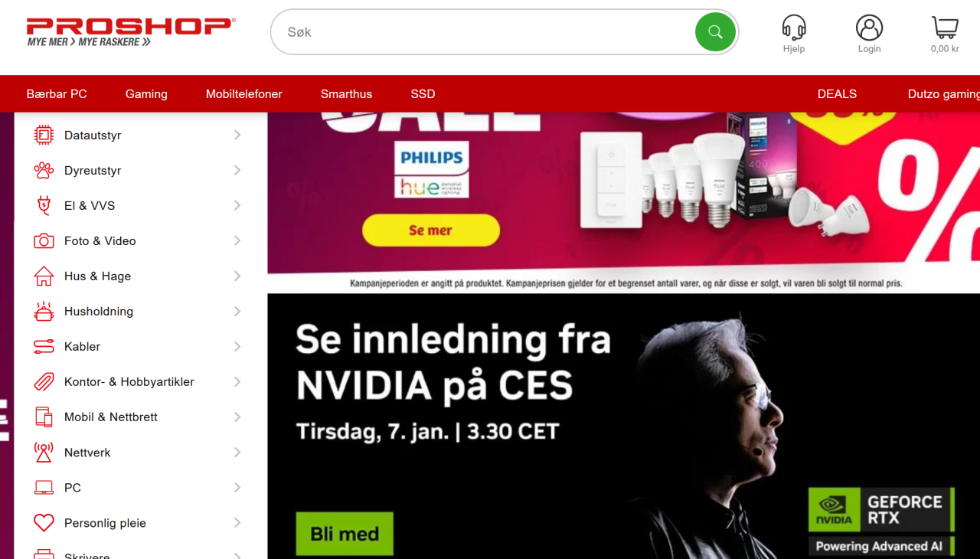Open the Login user icon

869,28
